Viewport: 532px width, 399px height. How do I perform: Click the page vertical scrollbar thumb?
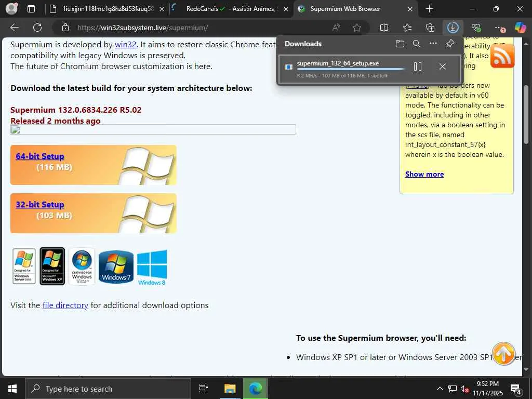coord(526,115)
